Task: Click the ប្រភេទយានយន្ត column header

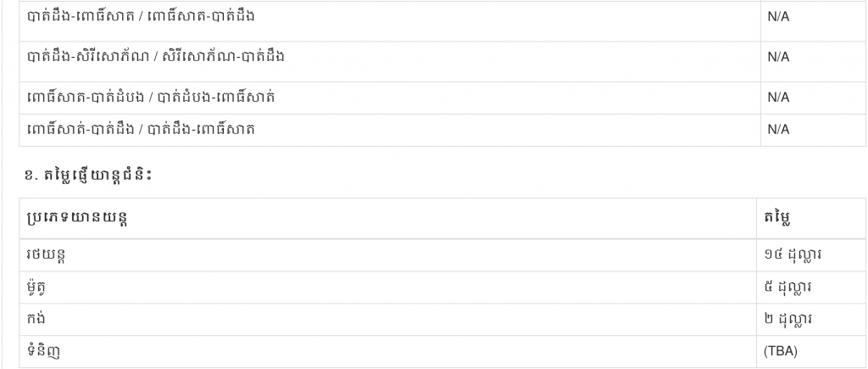Action: pos(79,219)
